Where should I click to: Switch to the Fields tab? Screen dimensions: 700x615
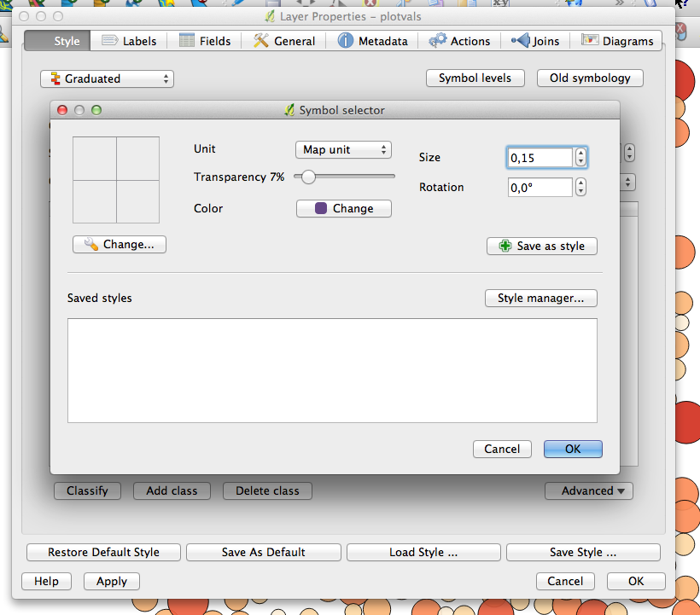pos(205,40)
